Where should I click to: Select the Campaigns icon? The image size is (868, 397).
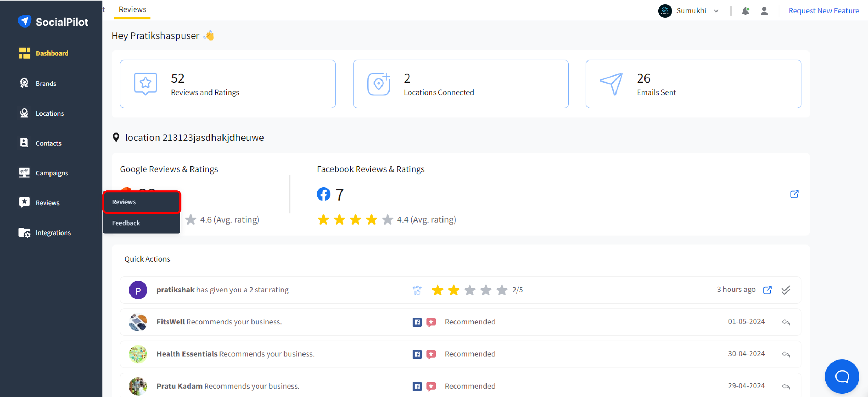24,172
